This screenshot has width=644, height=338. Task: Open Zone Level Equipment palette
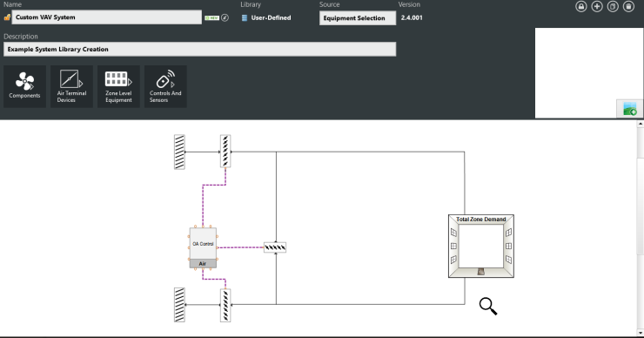(x=118, y=86)
